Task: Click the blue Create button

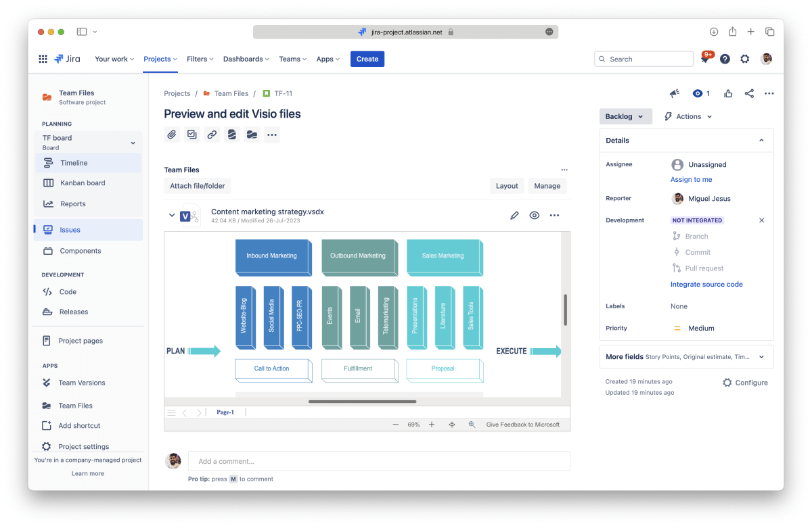Action: pyautogui.click(x=367, y=59)
